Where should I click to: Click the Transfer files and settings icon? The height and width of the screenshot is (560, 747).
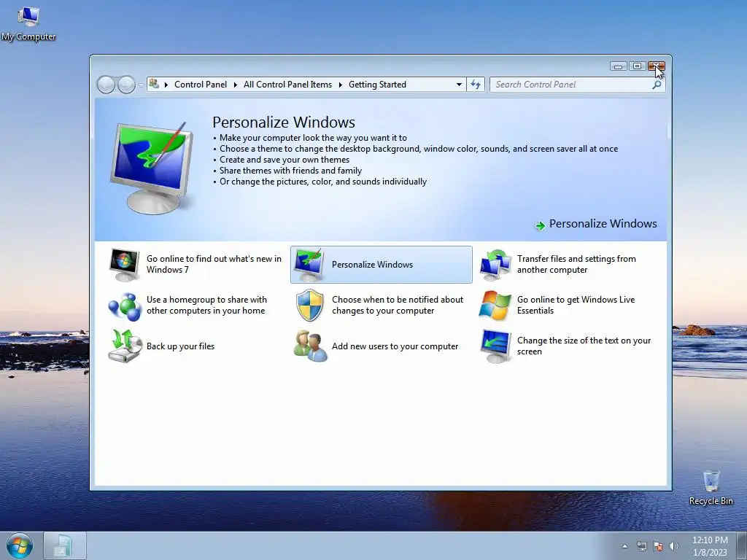tap(495, 265)
